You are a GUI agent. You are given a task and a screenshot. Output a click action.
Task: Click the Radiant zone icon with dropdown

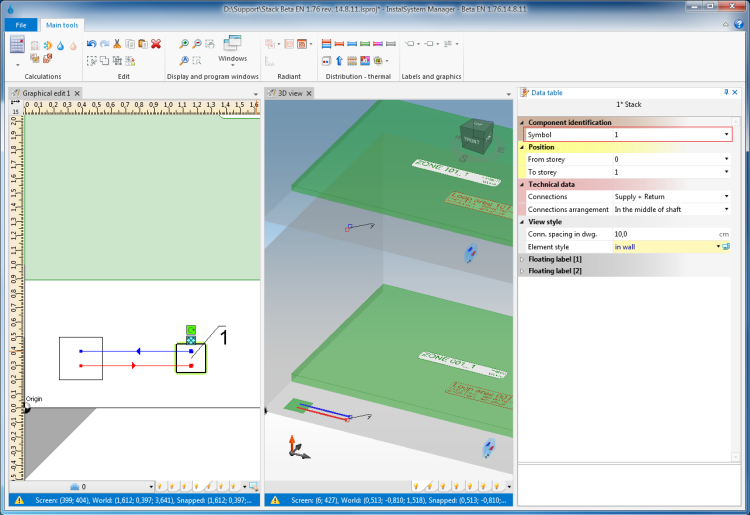pos(302,44)
